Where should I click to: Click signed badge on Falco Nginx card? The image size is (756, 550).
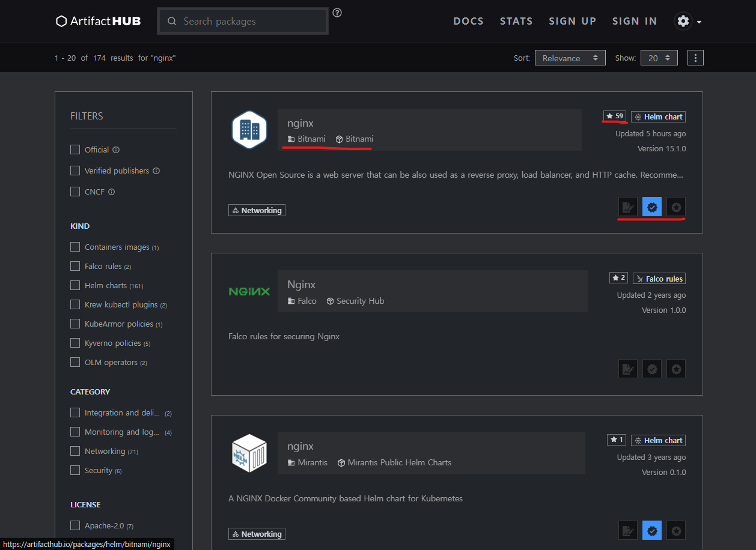628,369
